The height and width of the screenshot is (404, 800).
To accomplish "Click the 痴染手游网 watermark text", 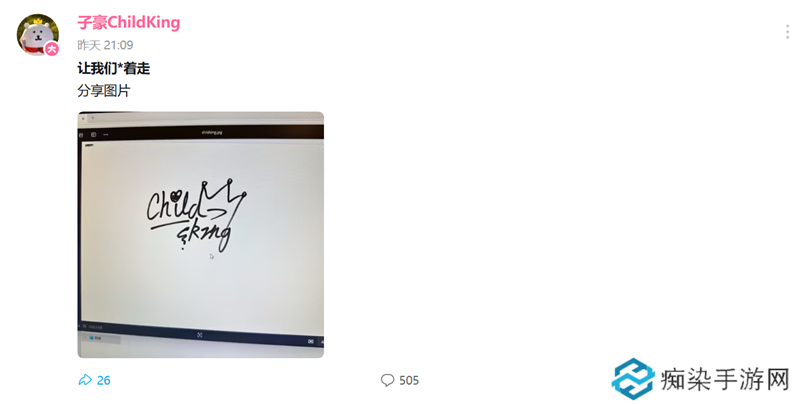I will (x=725, y=381).
